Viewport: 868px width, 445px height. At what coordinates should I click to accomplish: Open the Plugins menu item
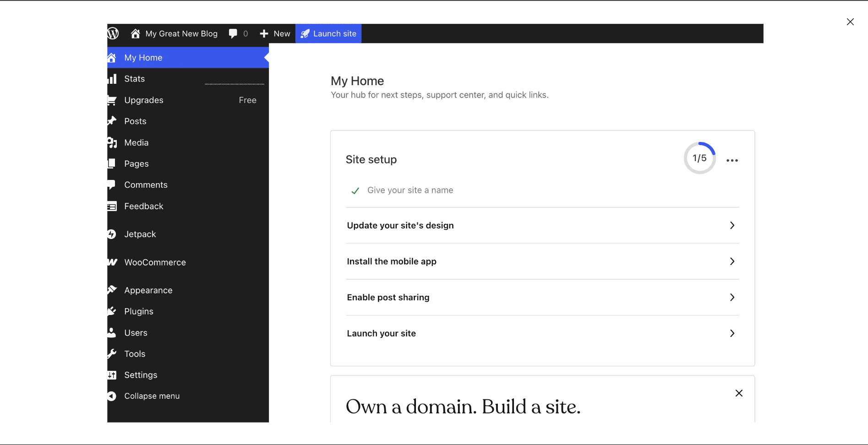coord(188,311)
